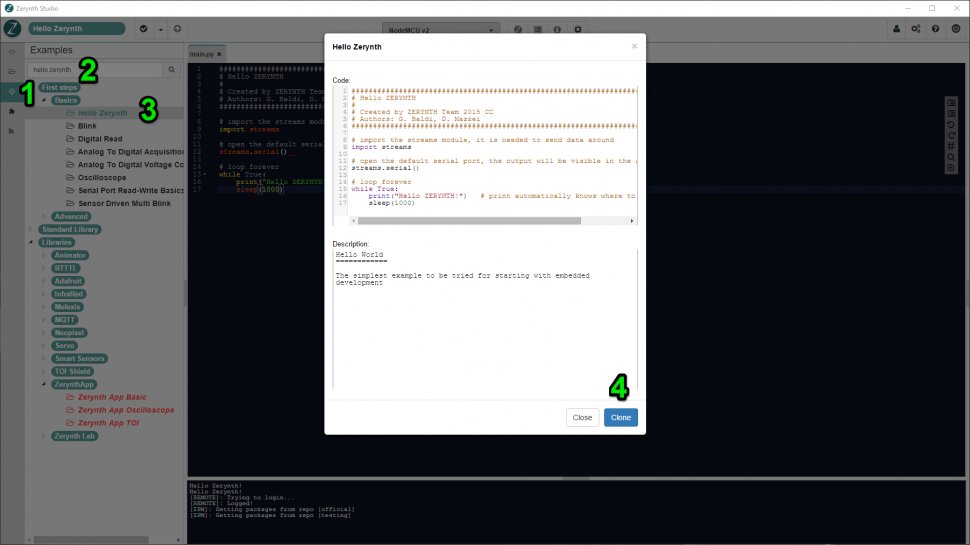Collapse the Libraries tree node
The width and height of the screenshot is (970, 545).
tap(31, 242)
